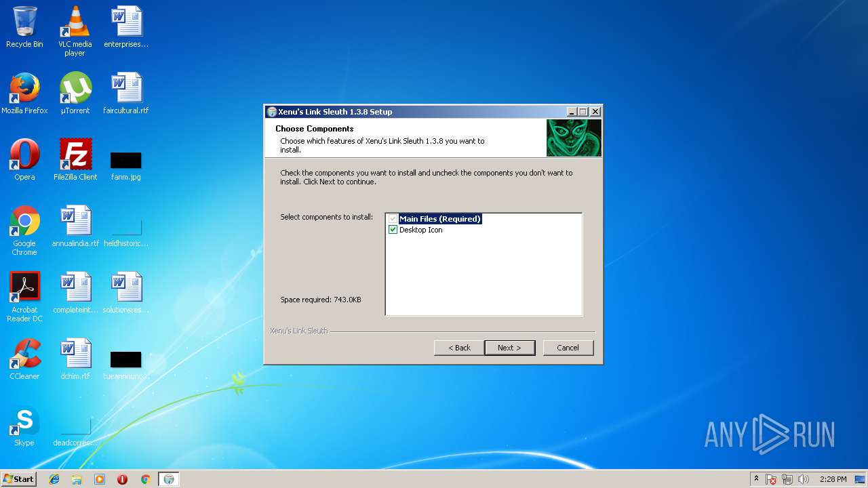Open Windows Explorer folder in taskbar
This screenshot has width=868, height=488.
click(77, 479)
